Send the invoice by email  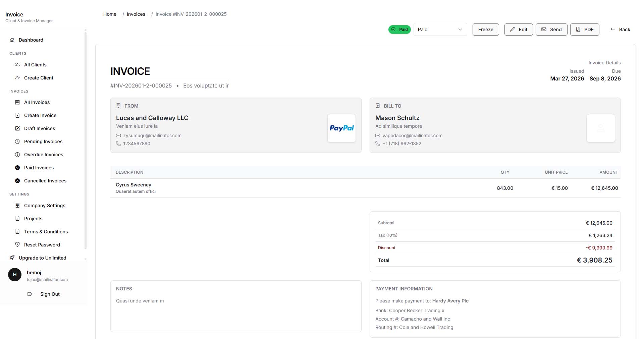point(551,30)
